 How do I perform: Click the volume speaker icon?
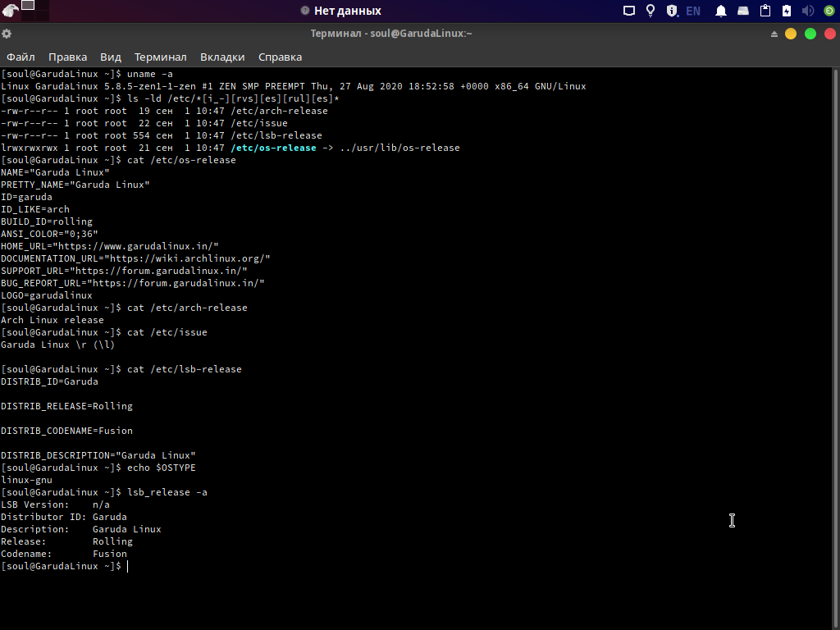[808, 11]
